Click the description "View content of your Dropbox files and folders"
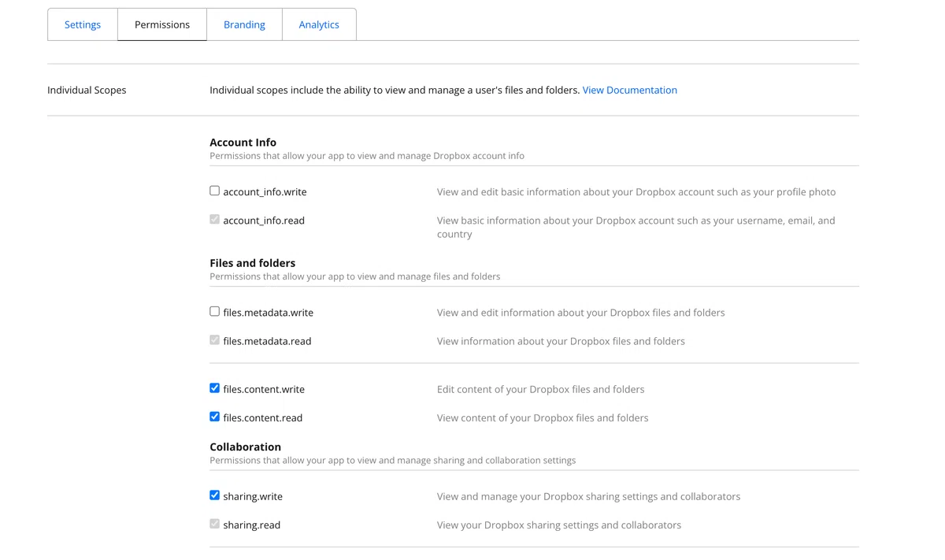 click(543, 417)
